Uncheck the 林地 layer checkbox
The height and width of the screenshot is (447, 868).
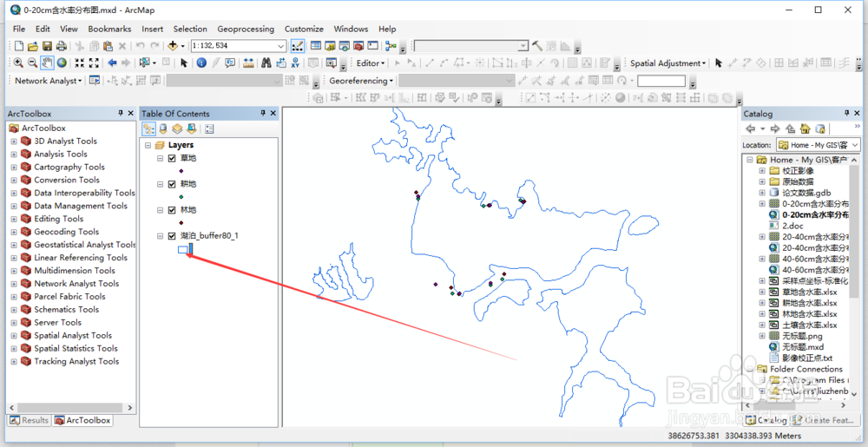click(x=172, y=210)
